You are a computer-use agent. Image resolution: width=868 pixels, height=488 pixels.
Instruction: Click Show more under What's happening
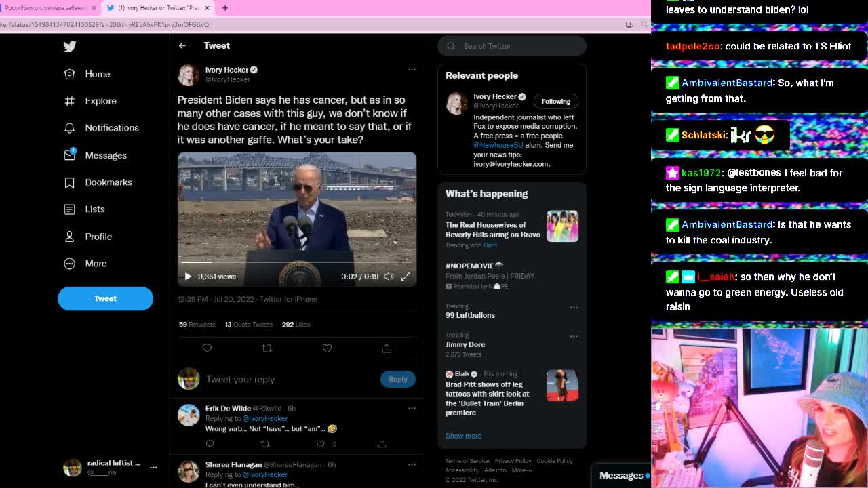[463, 436]
